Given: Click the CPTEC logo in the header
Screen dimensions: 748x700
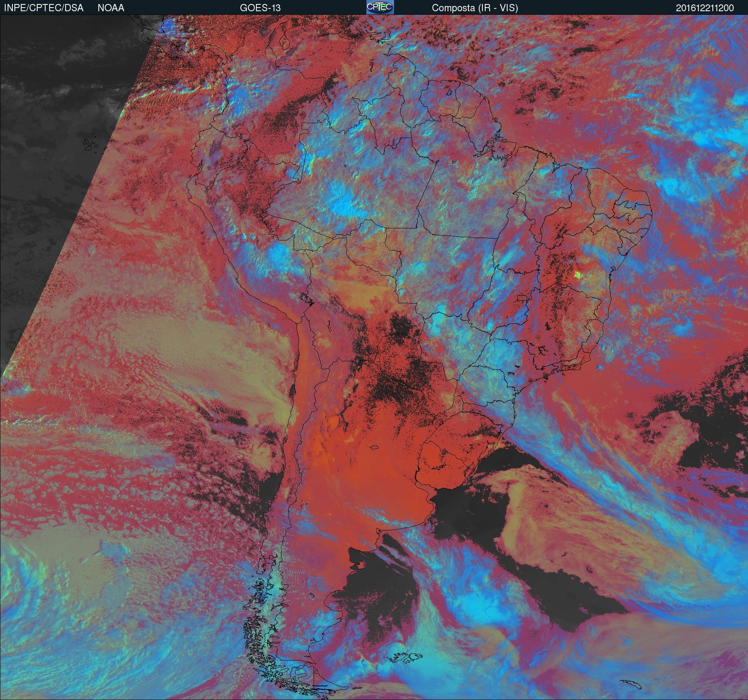Looking at the screenshot, I should 380,8.
